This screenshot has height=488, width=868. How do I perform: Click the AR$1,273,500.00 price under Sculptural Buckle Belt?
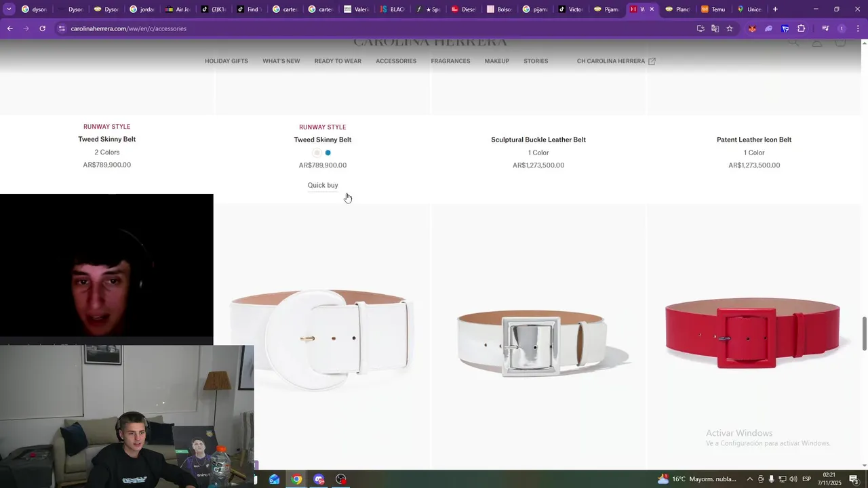tap(538, 165)
